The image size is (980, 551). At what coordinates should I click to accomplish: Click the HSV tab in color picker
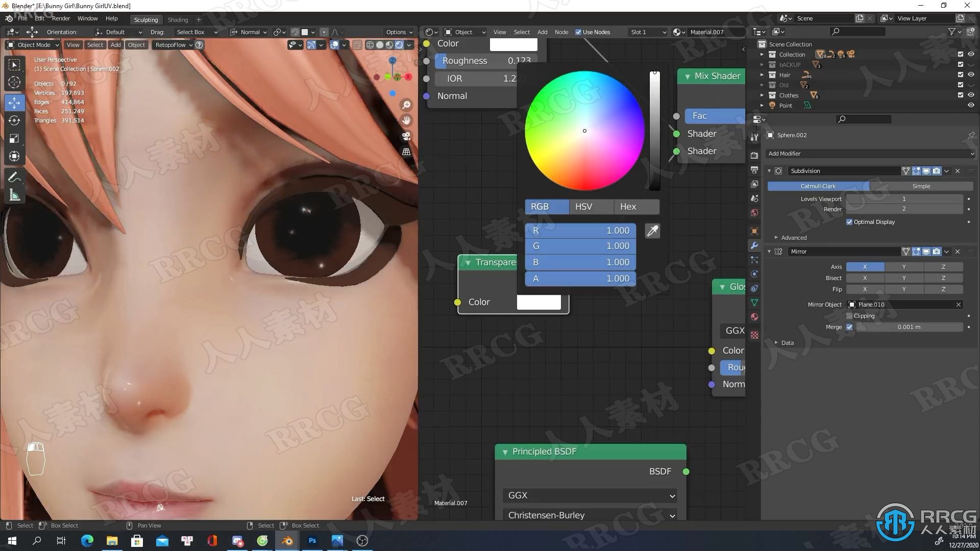click(x=583, y=207)
